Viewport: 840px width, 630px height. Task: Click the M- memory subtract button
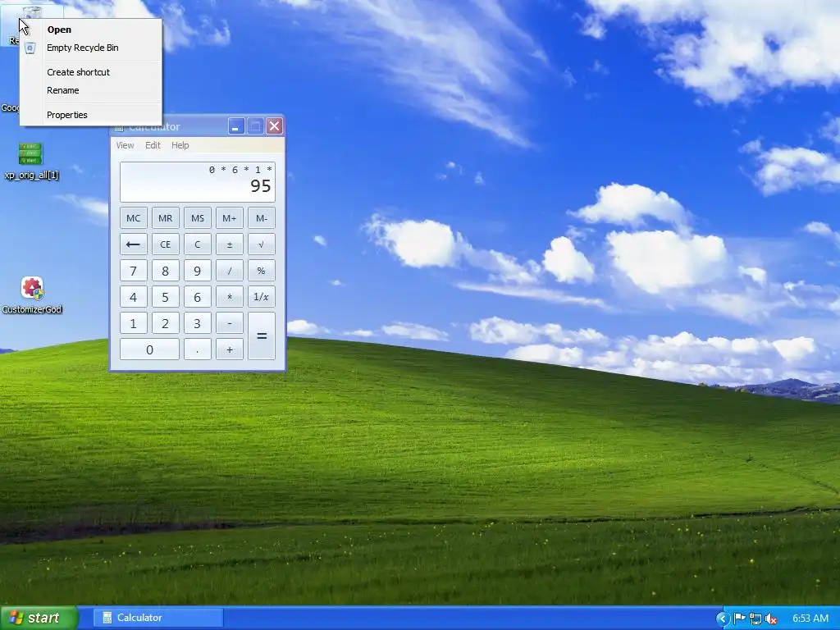tap(262, 218)
